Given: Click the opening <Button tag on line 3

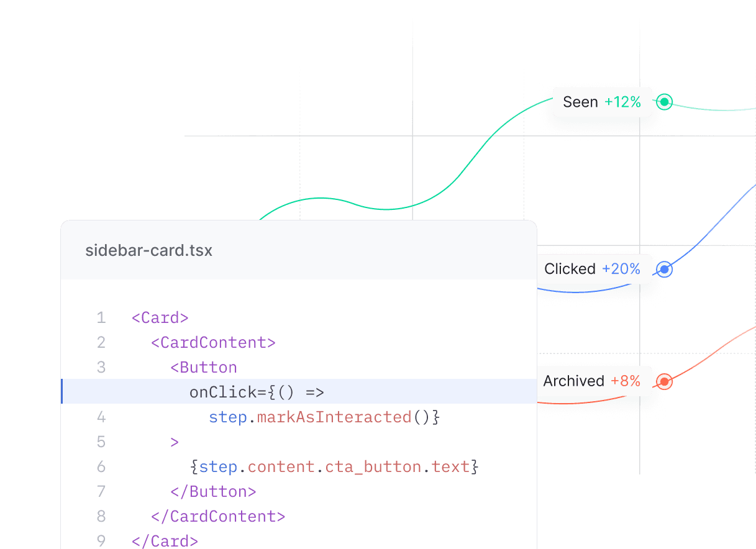Looking at the screenshot, I should pos(204,368).
